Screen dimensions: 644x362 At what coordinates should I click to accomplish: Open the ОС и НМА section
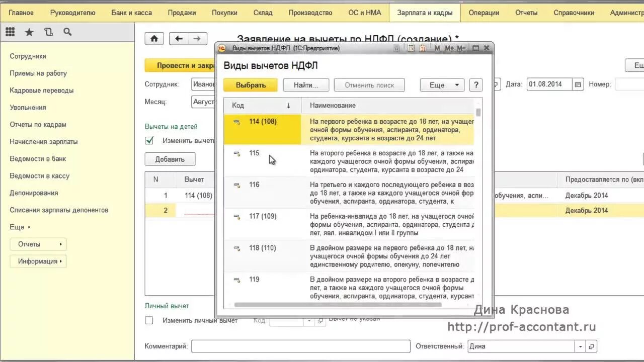click(365, 13)
